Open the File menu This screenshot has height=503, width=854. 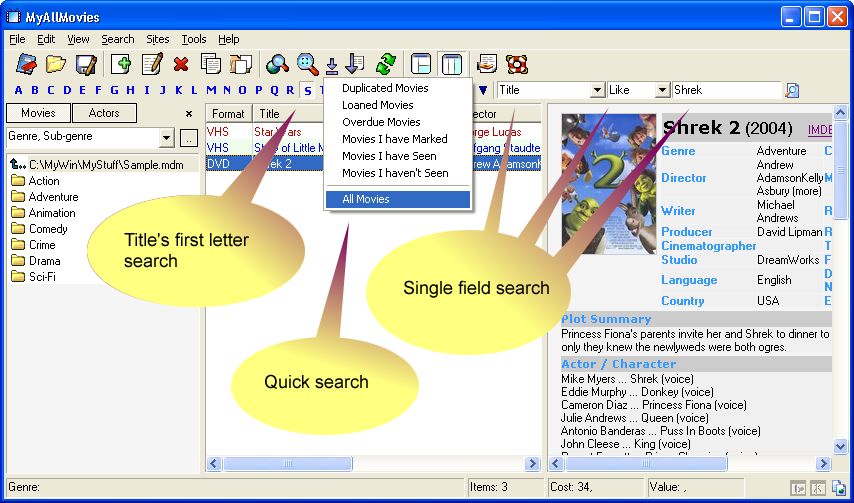17,39
